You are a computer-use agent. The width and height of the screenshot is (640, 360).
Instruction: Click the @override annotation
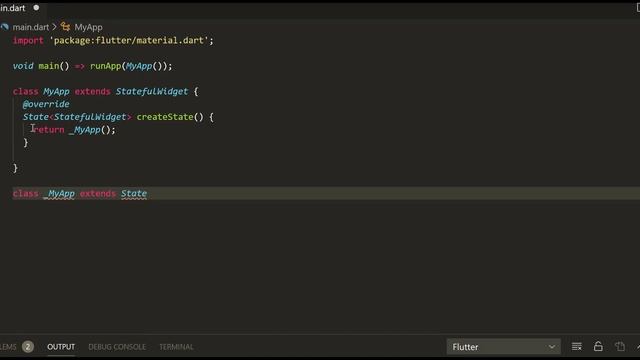click(46, 104)
